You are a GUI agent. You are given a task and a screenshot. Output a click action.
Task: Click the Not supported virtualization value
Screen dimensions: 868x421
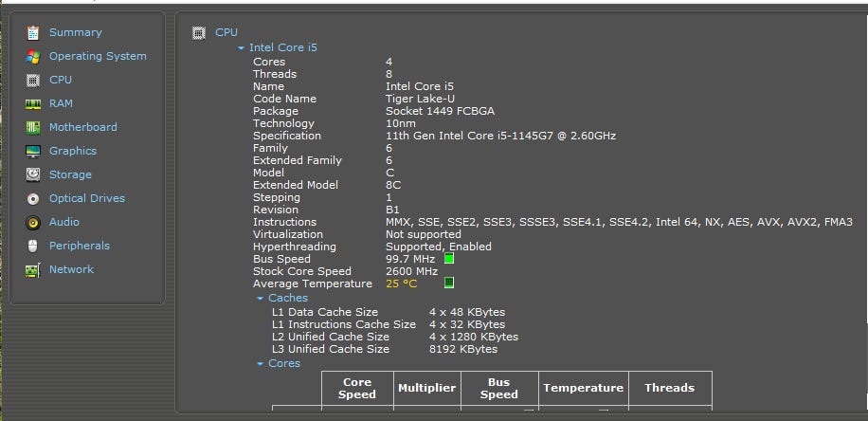click(424, 234)
